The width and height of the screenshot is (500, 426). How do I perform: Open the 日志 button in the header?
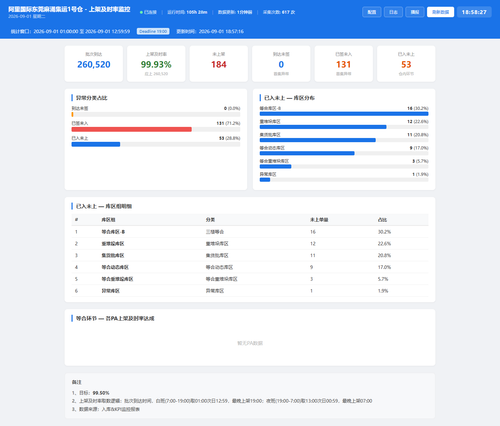[393, 12]
